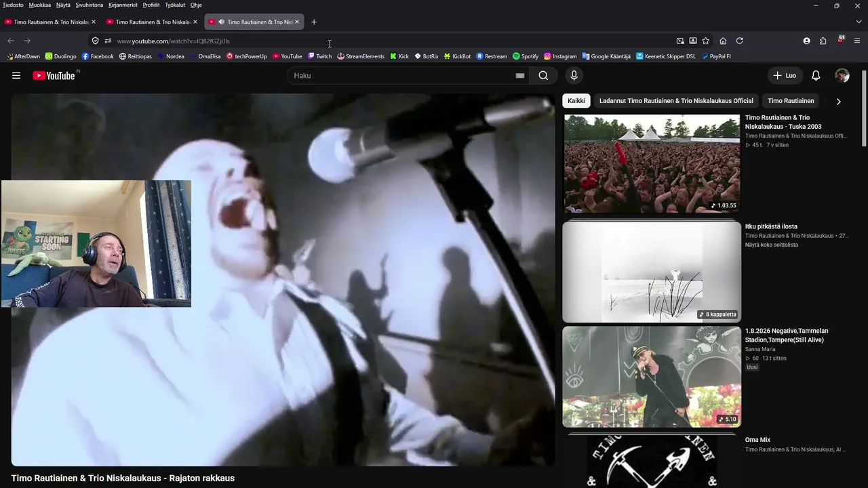Viewport: 868px width, 488px height.
Task: Open the Duolingo bookmark
Action: point(60,56)
